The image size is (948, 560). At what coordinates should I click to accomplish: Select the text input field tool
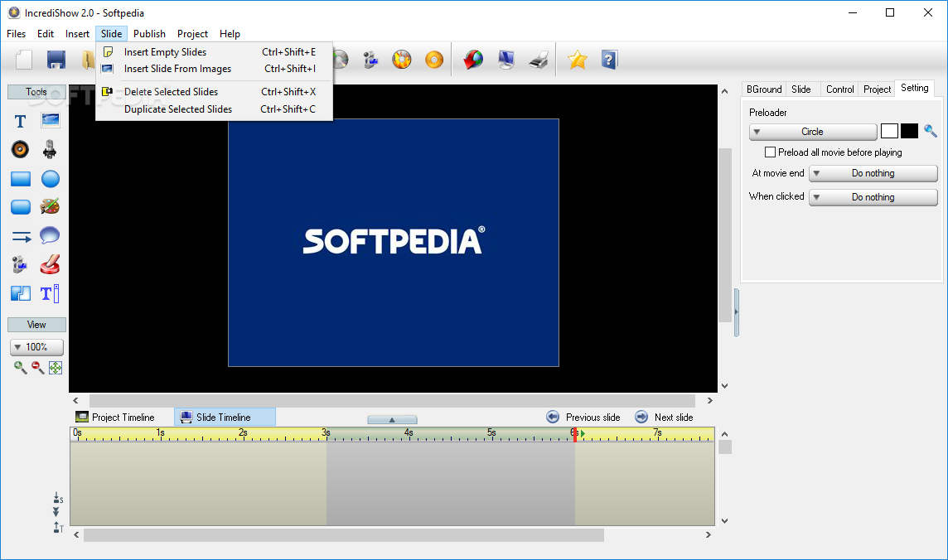coord(50,293)
